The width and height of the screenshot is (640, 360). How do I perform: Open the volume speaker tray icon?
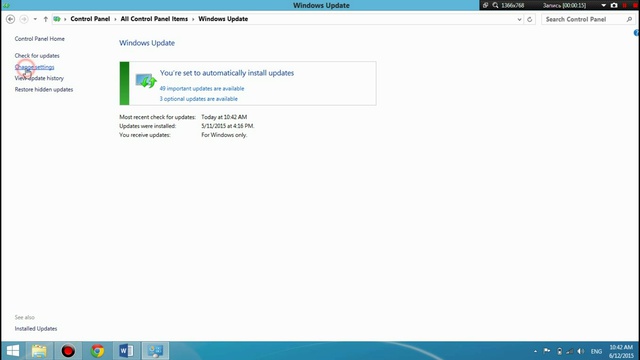(581, 351)
